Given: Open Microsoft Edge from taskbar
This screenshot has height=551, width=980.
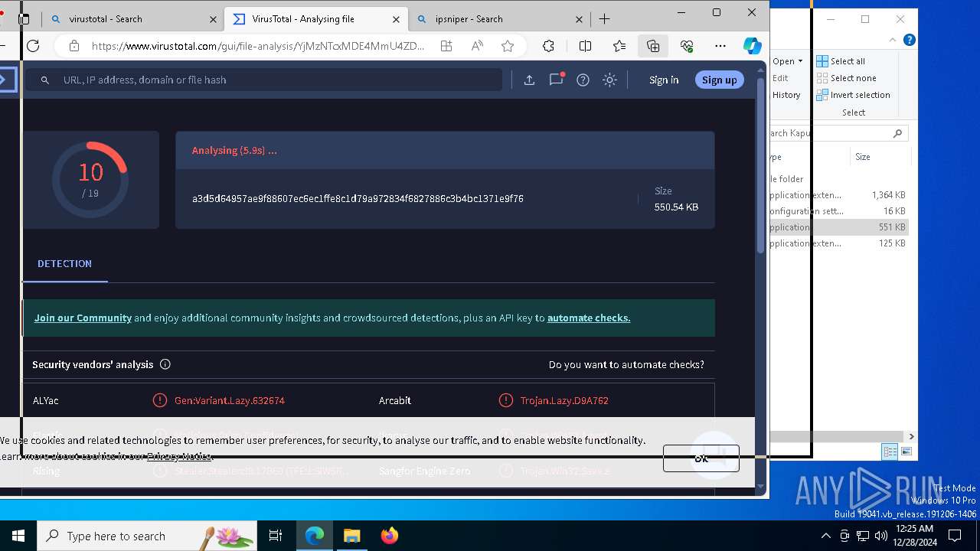Looking at the screenshot, I should pos(315,536).
